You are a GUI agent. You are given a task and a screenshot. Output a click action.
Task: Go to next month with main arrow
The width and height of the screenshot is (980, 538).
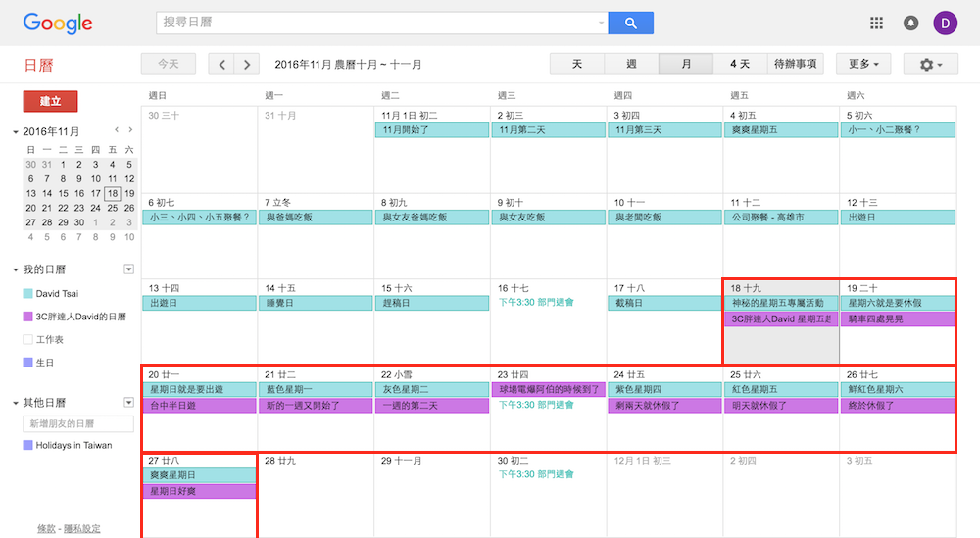(248, 65)
